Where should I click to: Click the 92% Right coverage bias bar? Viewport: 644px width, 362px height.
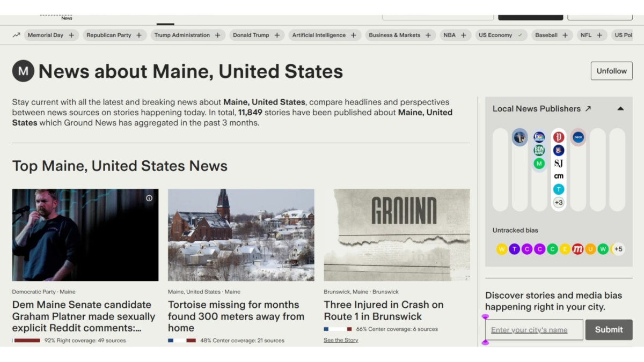pyautogui.click(x=27, y=341)
